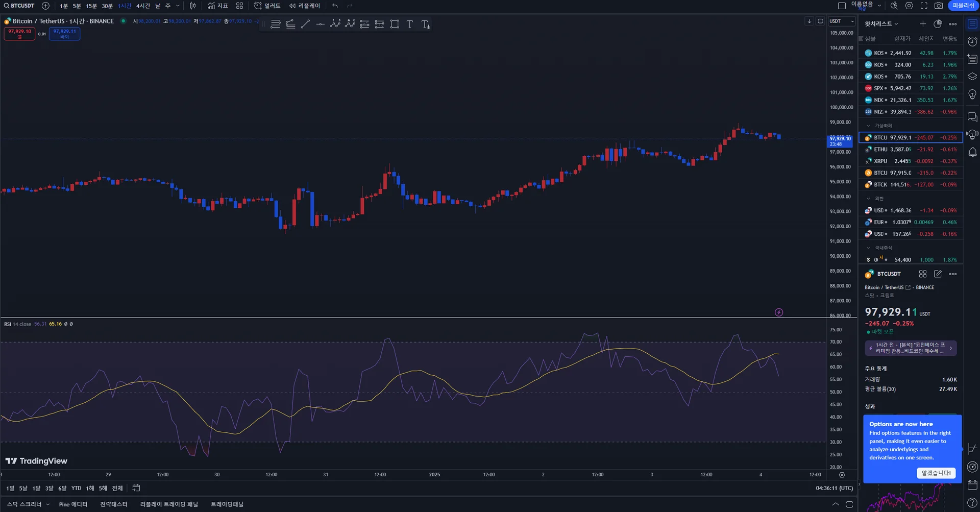Open the quick search lightning icon
Image resolution: width=980 pixels, height=512 pixels.
(894, 6)
